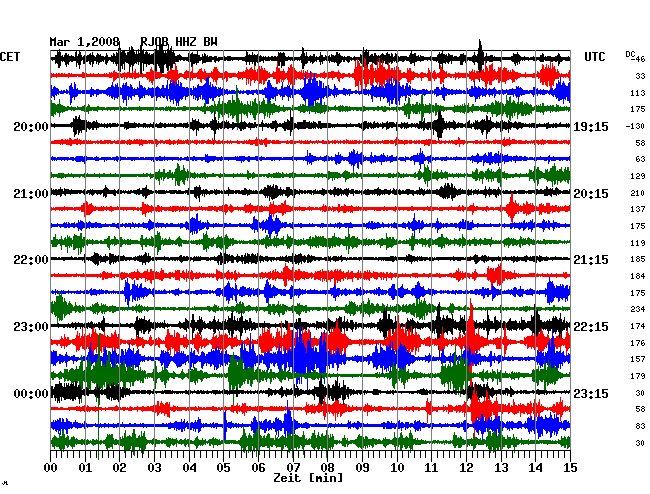Image resolution: width=650 pixels, height=494 pixels.
Task: Select the station label "RJOB HHZ BW"
Action: 179,42
